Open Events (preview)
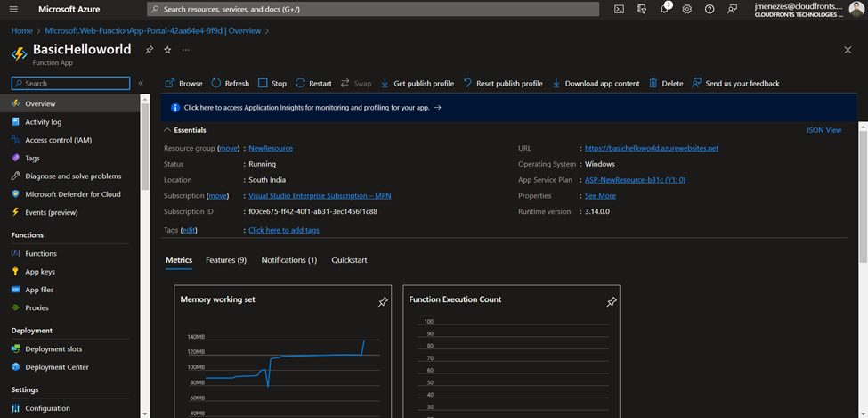The image size is (868, 418). pyautogui.click(x=69, y=212)
